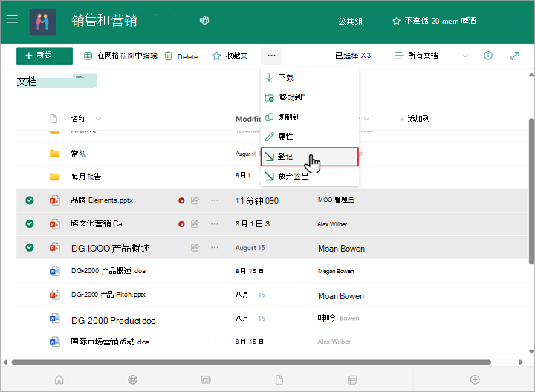Image resolution: width=535 pixels, height=392 pixels.
Task: Click the scroll down arrow
Action: point(531,352)
